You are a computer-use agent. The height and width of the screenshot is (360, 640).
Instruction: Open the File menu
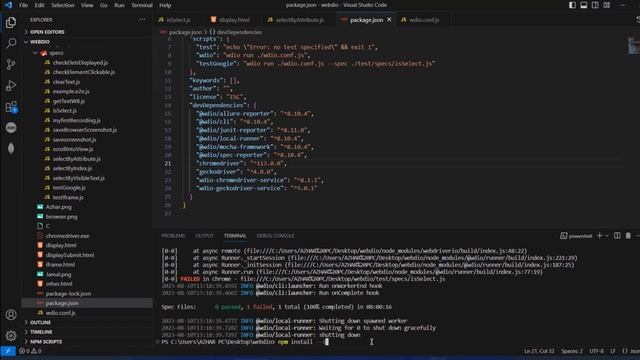tap(23, 5)
